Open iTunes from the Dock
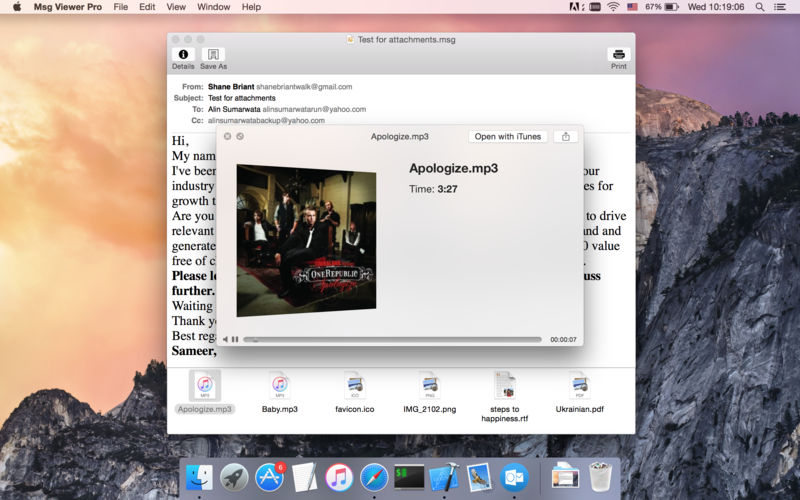Viewport: 800px width, 500px height. pyautogui.click(x=339, y=478)
